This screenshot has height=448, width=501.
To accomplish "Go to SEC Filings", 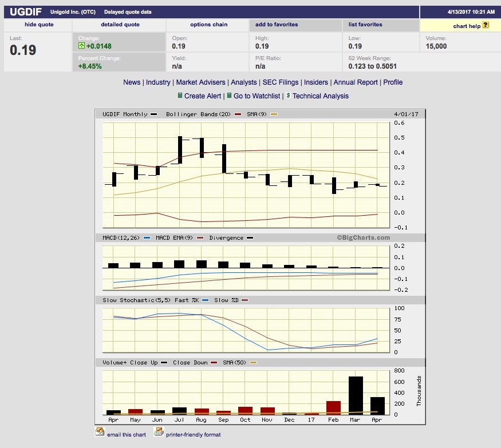I will click(281, 82).
